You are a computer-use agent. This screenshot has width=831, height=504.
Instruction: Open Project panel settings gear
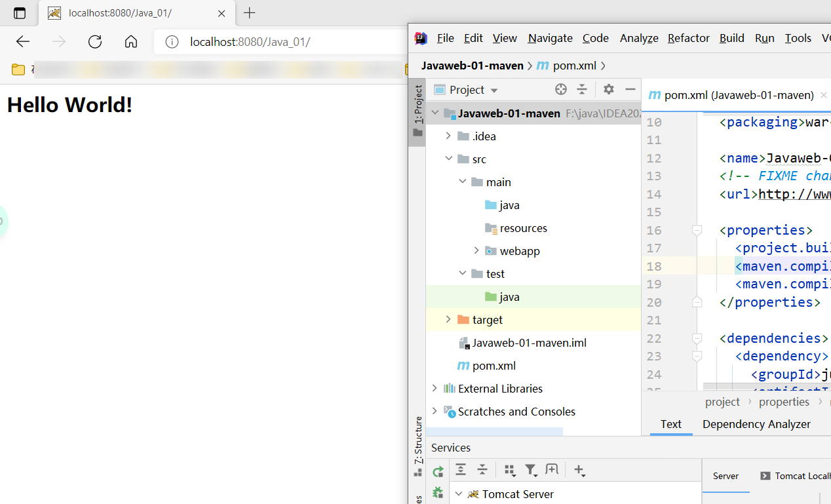(608, 90)
